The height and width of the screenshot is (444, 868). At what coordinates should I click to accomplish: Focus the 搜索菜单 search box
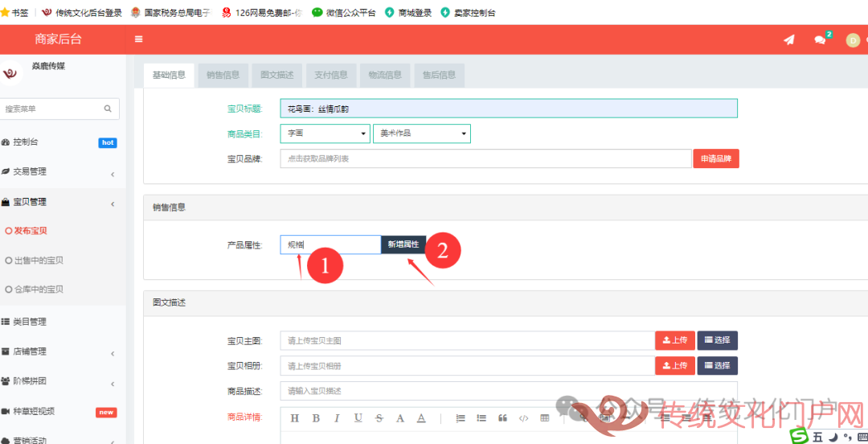(59, 109)
